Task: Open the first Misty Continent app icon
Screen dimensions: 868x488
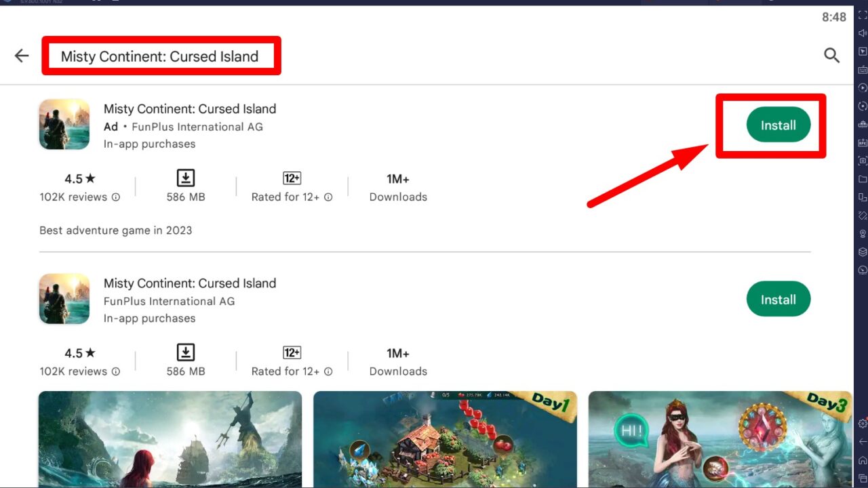Action: click(64, 125)
